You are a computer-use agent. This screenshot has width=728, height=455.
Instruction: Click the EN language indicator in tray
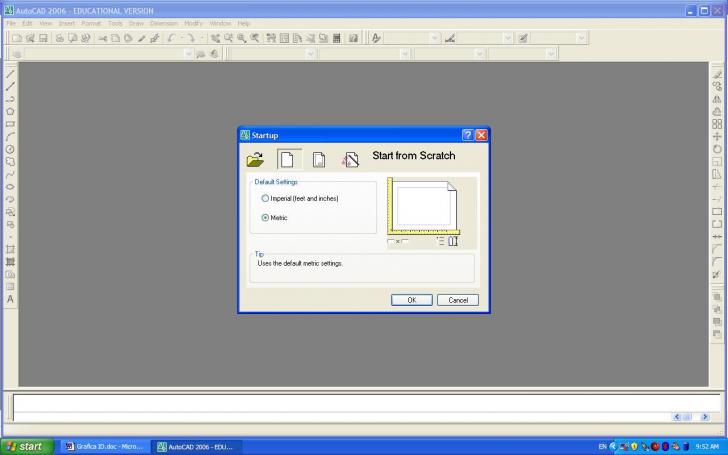602,447
